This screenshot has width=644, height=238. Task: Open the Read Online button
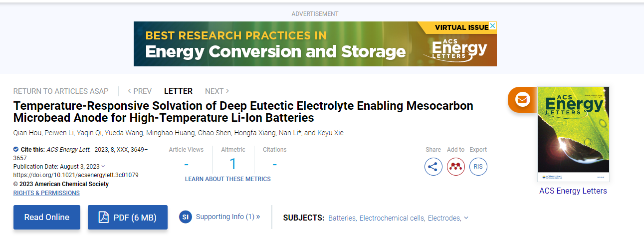(x=47, y=218)
